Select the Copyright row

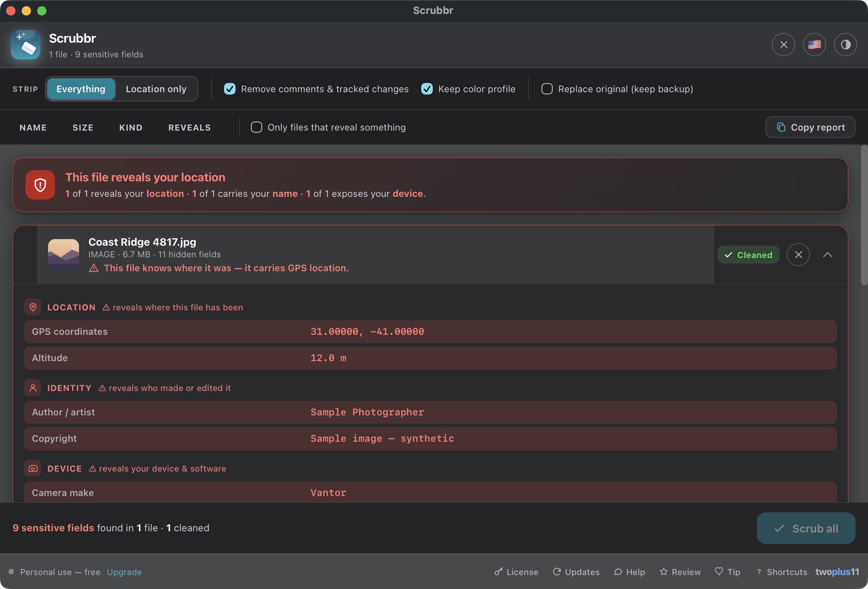tap(431, 438)
